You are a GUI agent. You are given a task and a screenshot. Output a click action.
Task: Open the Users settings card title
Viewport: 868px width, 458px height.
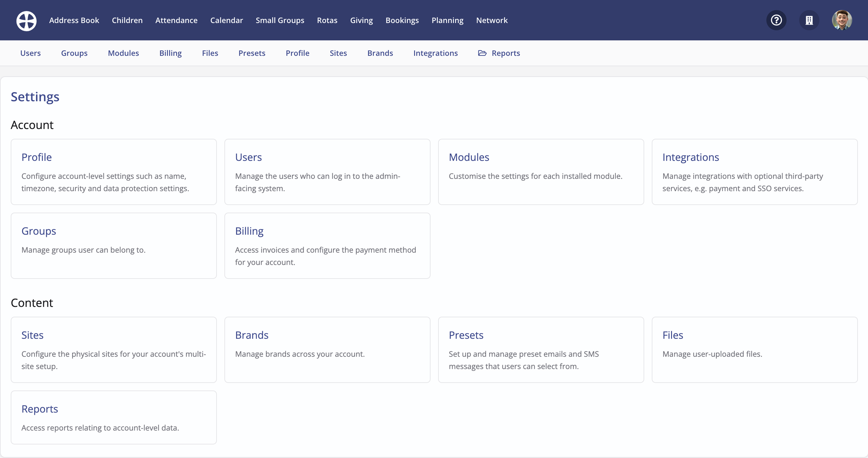pyautogui.click(x=248, y=157)
